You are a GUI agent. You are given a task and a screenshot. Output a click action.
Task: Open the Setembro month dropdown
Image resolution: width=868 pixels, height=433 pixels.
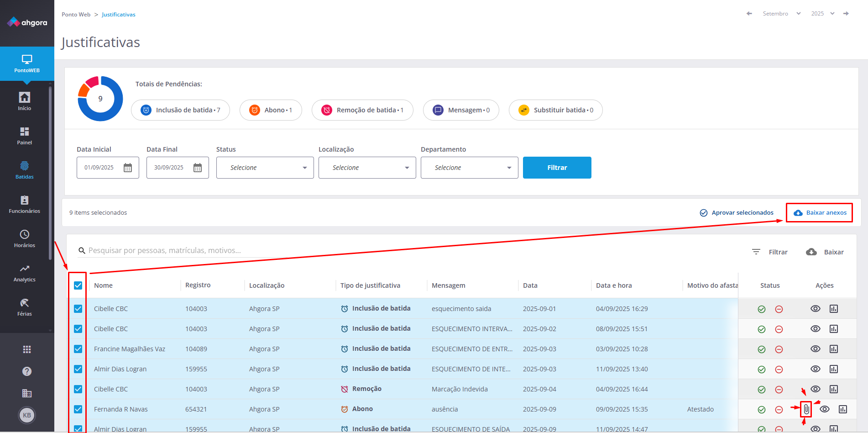pyautogui.click(x=781, y=14)
